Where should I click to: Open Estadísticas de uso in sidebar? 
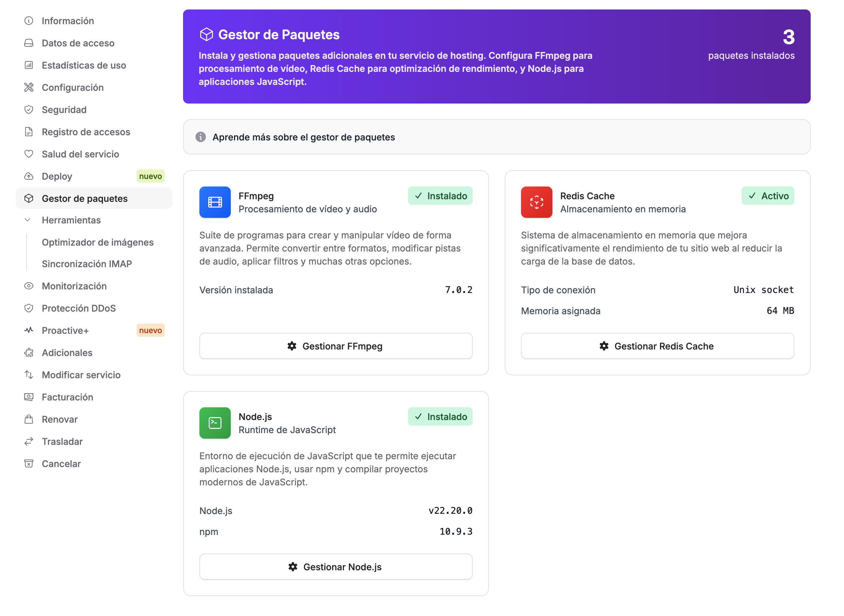(84, 65)
